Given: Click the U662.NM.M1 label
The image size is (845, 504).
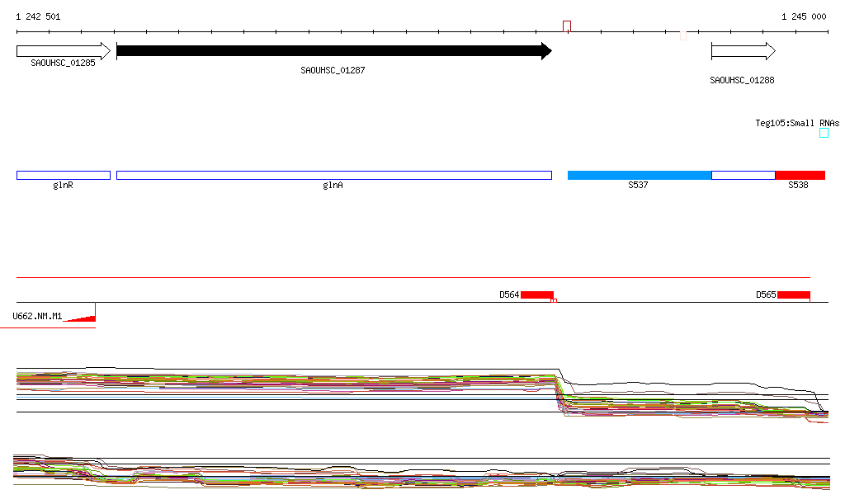Looking at the screenshot, I should click(37, 316).
